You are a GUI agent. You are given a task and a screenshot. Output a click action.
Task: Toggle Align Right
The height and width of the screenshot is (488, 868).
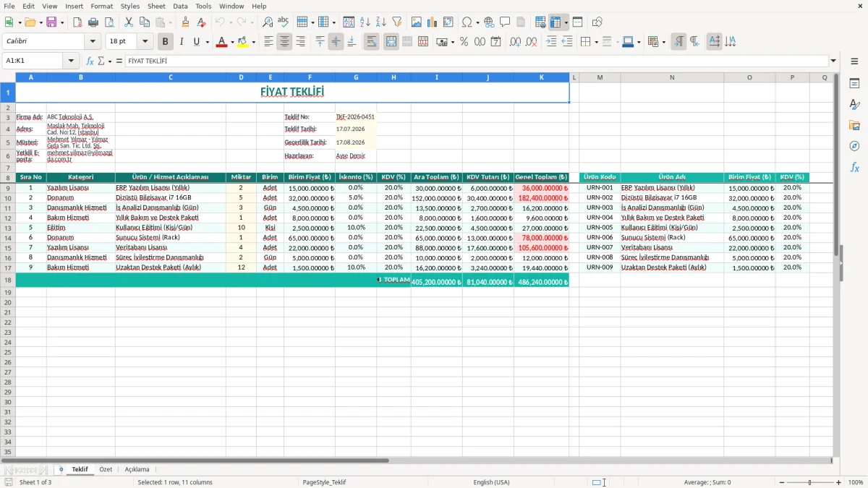(x=300, y=42)
